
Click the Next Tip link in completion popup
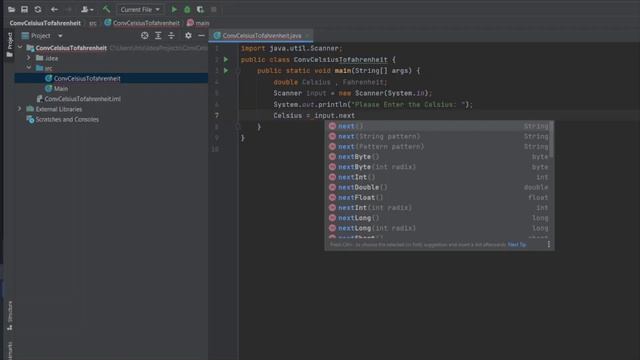(x=517, y=244)
